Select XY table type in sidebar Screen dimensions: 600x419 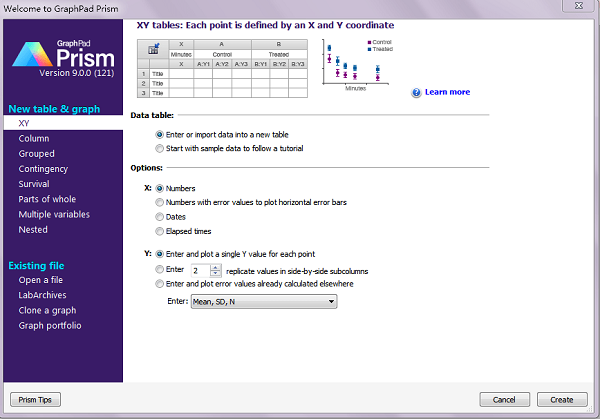click(x=63, y=123)
